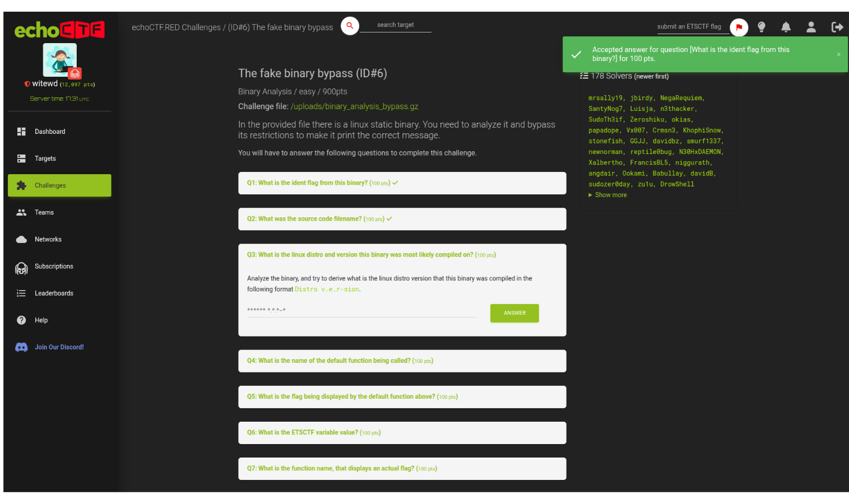Image resolution: width=849 pixels, height=504 pixels.
Task: Click the logout arrow icon
Action: (x=837, y=27)
